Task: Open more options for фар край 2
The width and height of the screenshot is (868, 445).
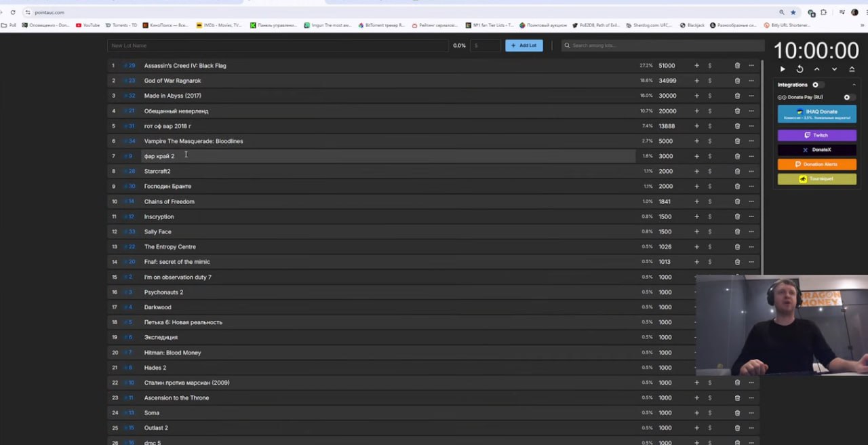Action: 751,156
